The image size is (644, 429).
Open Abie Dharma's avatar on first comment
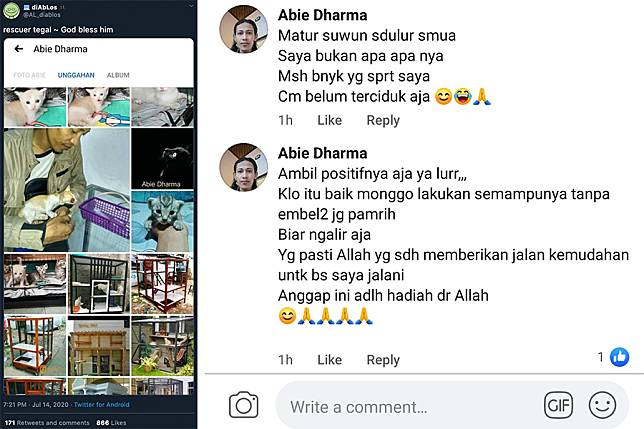(x=244, y=29)
